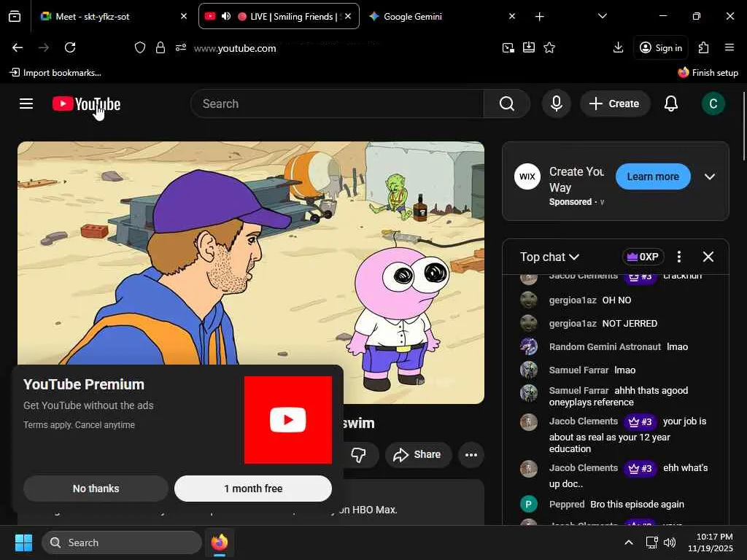
Task: Open the YouTube guide hamburger menu
Action: point(26,104)
